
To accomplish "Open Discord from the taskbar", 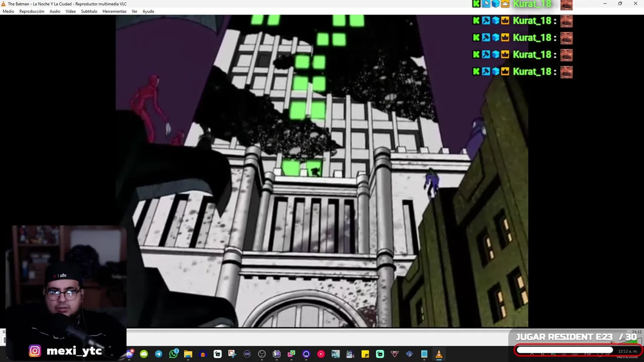I will tap(129, 354).
